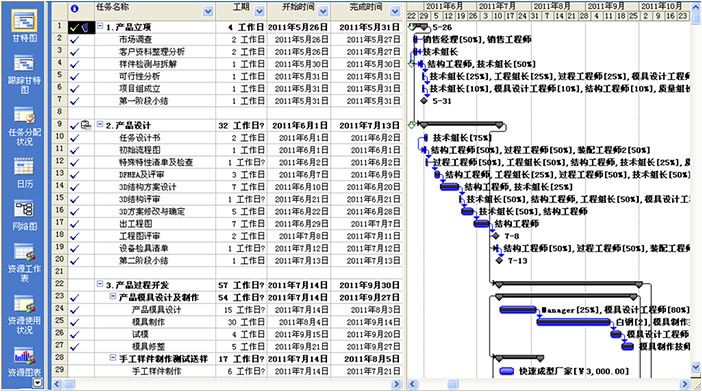Collapse the 2.产品设计 summary task
Screen dimensions: 702x392
100,124
